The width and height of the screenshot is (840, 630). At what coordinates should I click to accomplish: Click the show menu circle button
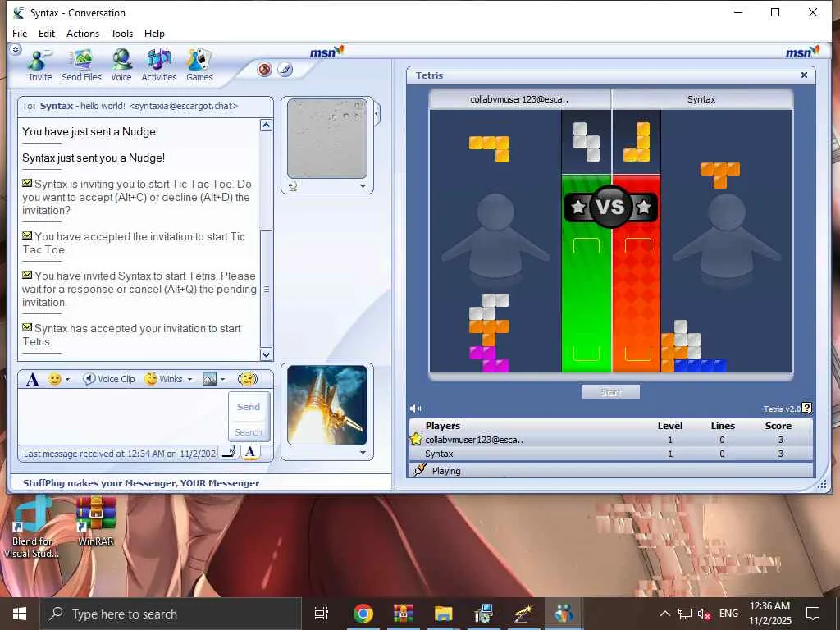(x=16, y=50)
